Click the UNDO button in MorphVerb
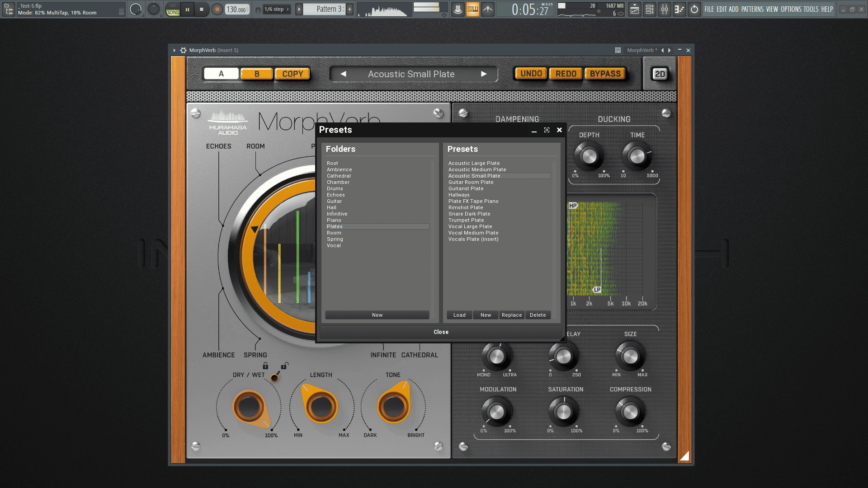 click(531, 74)
